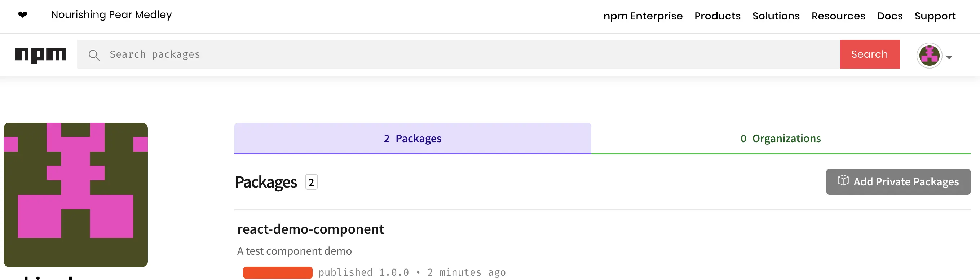Viewport: 980px width, 280px height.
Task: Click the black heart icon
Action: point(23,14)
